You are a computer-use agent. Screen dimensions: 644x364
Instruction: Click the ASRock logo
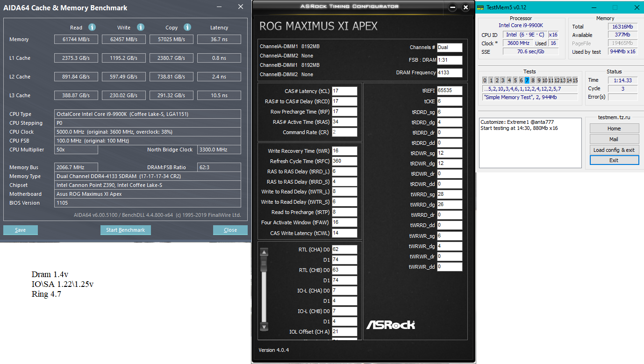click(x=390, y=324)
